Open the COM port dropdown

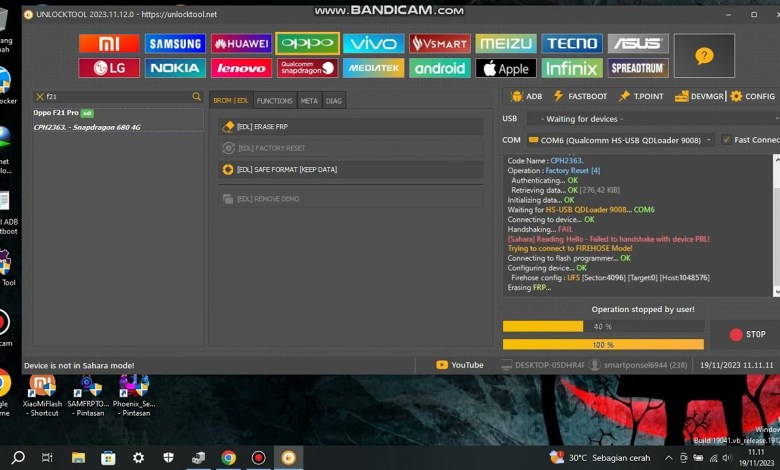[620, 140]
